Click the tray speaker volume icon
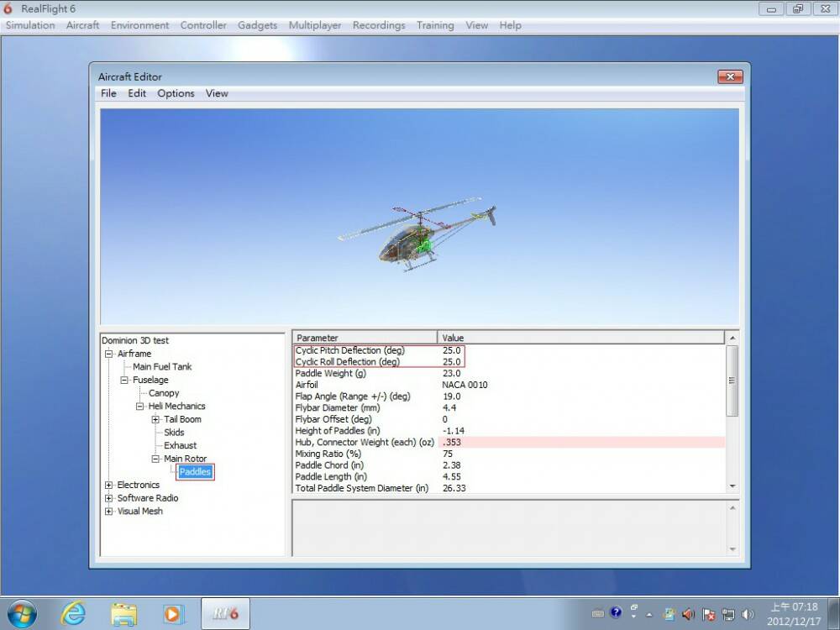840x630 pixels. (748, 615)
